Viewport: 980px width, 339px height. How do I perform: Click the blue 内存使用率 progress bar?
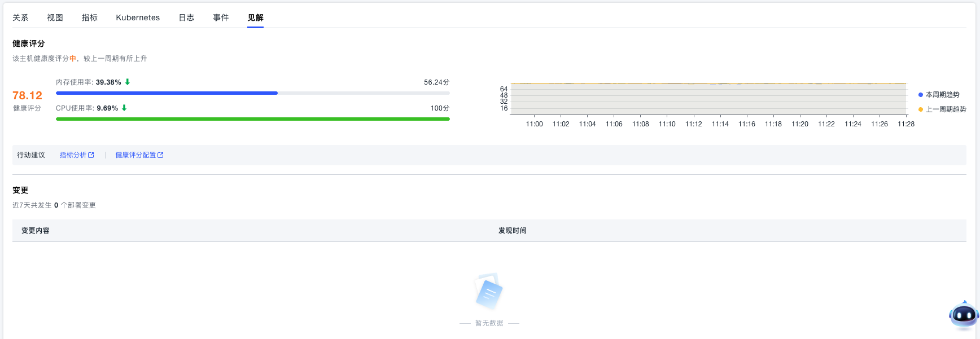pyautogui.click(x=167, y=93)
